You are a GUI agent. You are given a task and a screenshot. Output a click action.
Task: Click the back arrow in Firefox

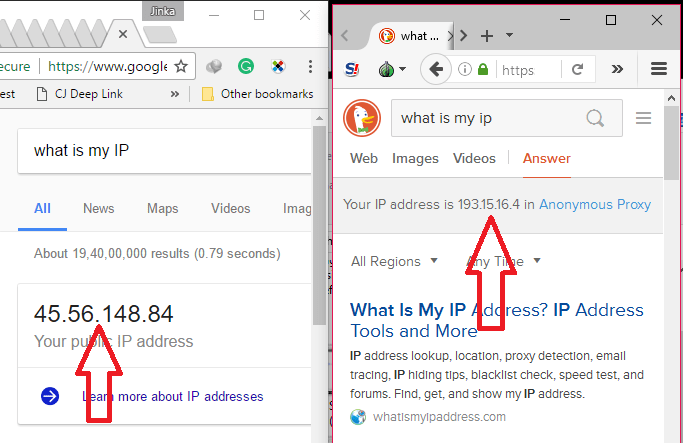click(x=436, y=69)
